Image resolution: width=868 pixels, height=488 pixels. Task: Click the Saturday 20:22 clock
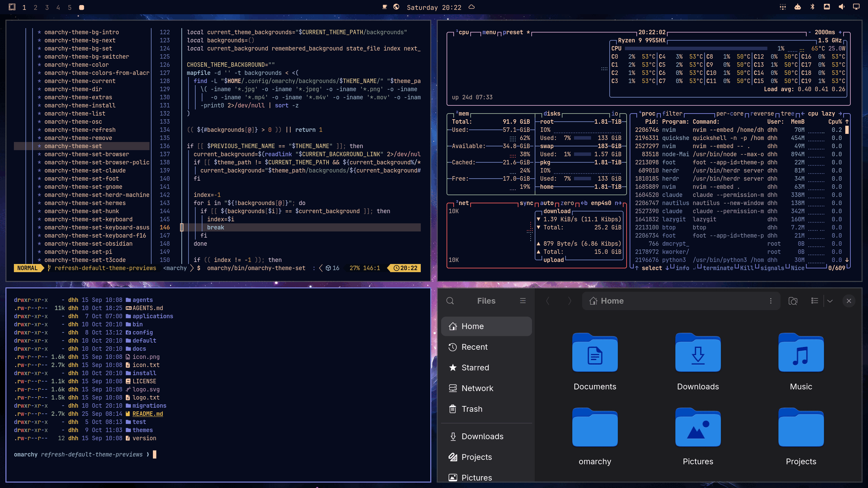[434, 7]
